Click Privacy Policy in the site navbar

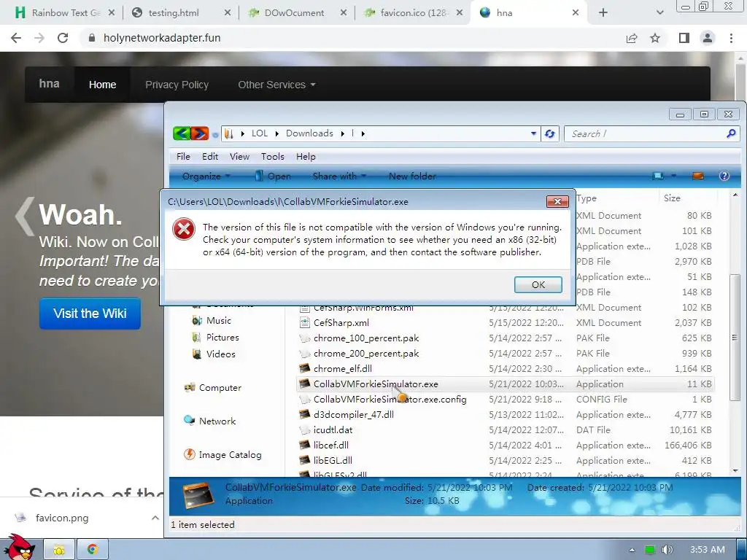[177, 85]
